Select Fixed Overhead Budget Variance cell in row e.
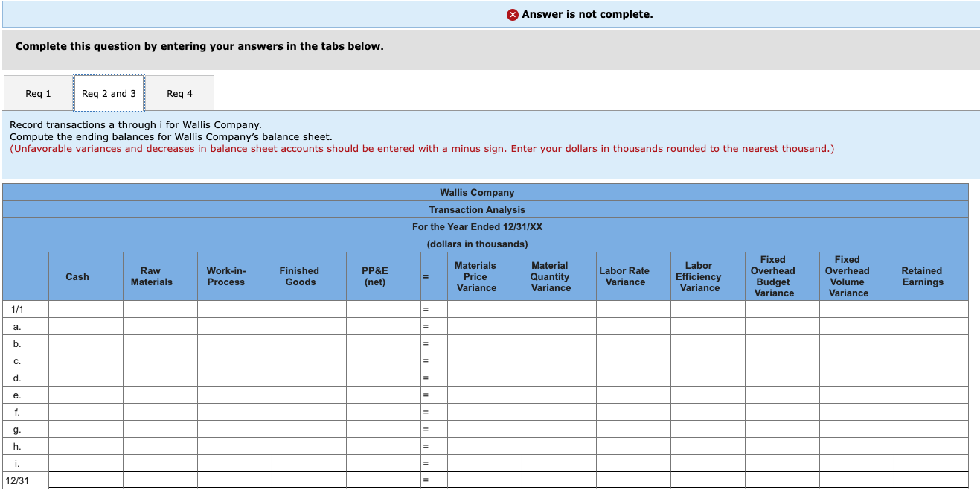 [x=783, y=395]
